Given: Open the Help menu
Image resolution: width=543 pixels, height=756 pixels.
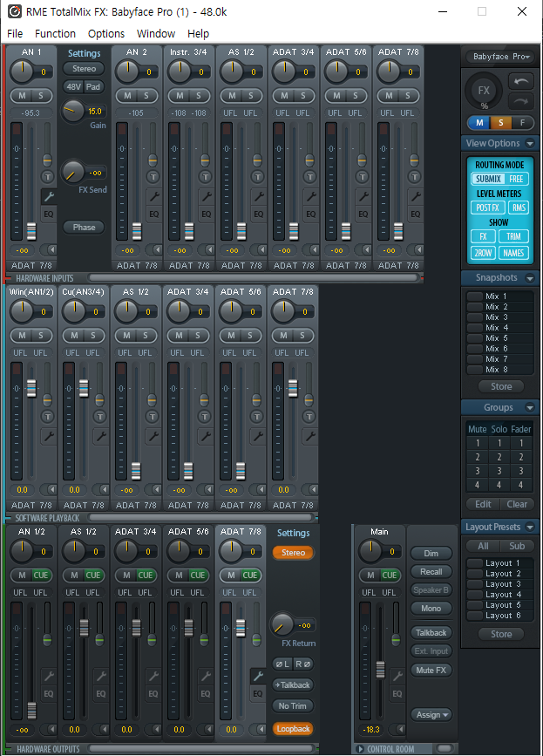Looking at the screenshot, I should [199, 34].
